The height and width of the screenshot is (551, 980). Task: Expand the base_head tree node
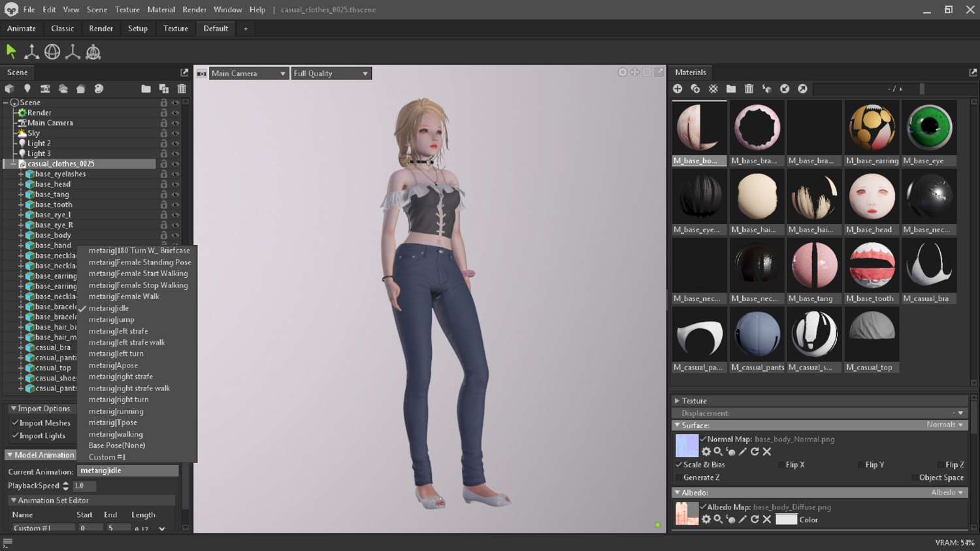point(21,185)
